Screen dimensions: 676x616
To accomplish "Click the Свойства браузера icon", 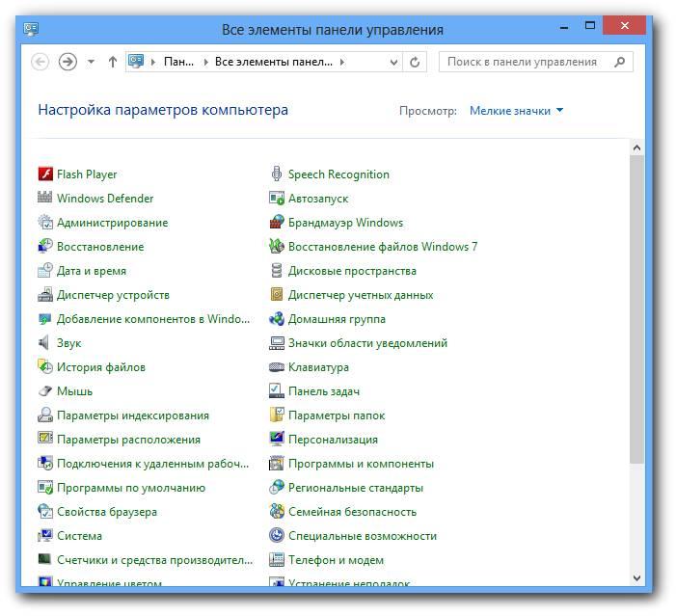I will [45, 512].
